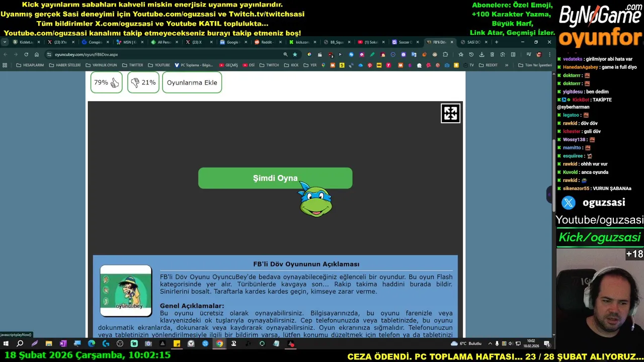Open File Explorer from the taskbar
644x362 pixels.
tap(49, 344)
